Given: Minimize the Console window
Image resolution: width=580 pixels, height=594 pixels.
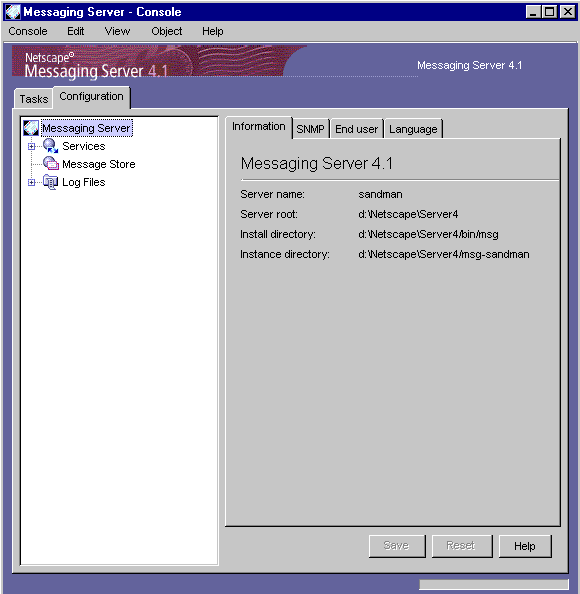Looking at the screenshot, I should pos(533,12).
